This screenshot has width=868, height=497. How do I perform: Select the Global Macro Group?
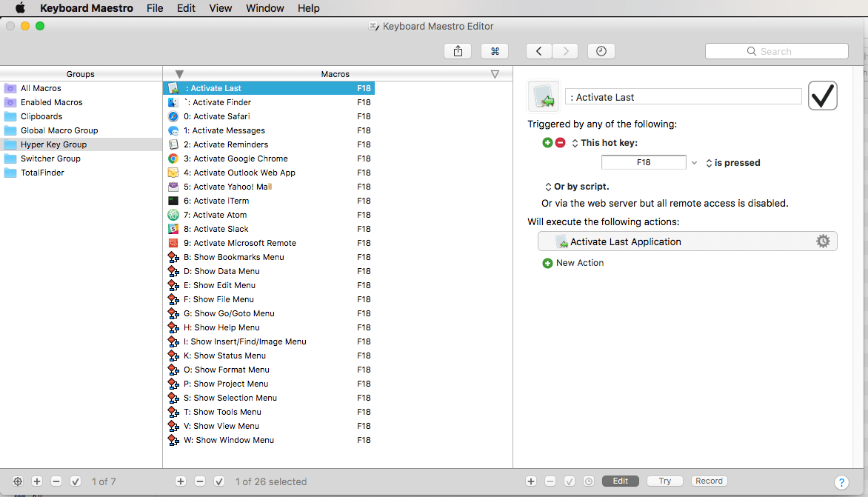[x=81, y=130]
